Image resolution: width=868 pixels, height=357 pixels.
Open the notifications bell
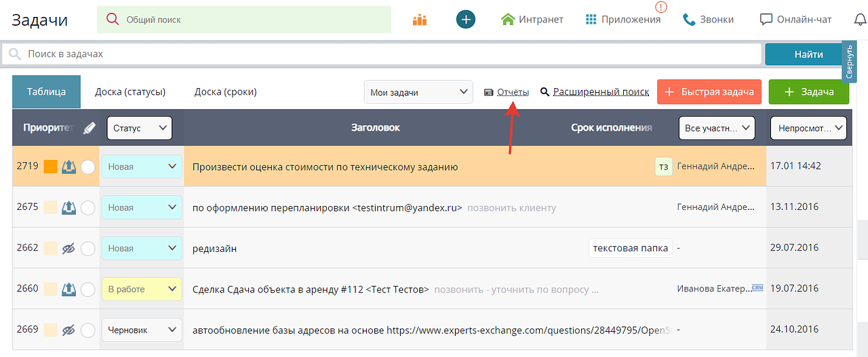860,20
